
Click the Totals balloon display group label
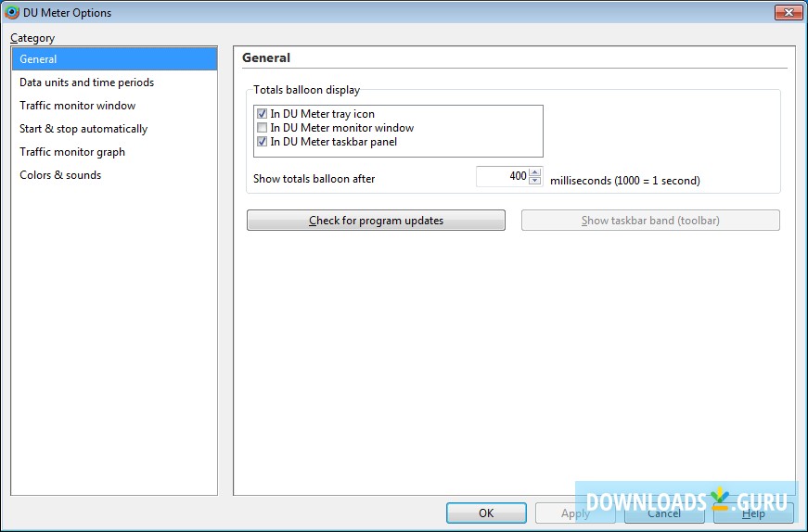click(x=307, y=90)
